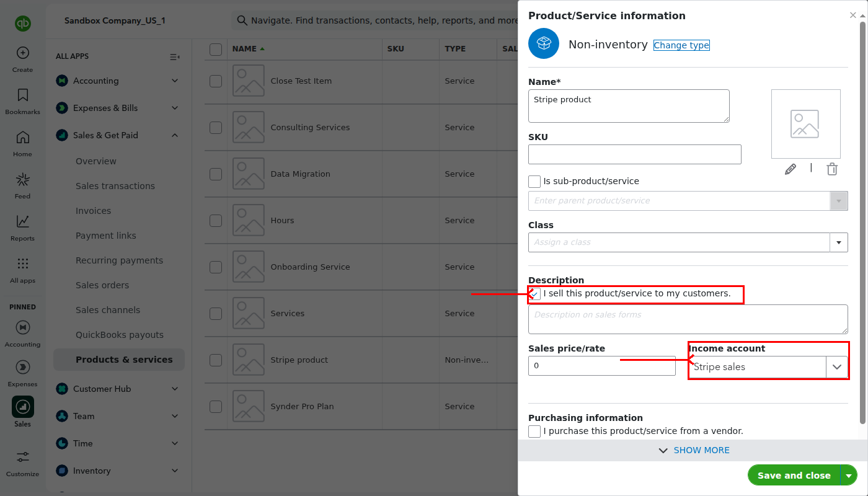Open Invoices menu item
The width and height of the screenshot is (868, 496).
coord(93,211)
